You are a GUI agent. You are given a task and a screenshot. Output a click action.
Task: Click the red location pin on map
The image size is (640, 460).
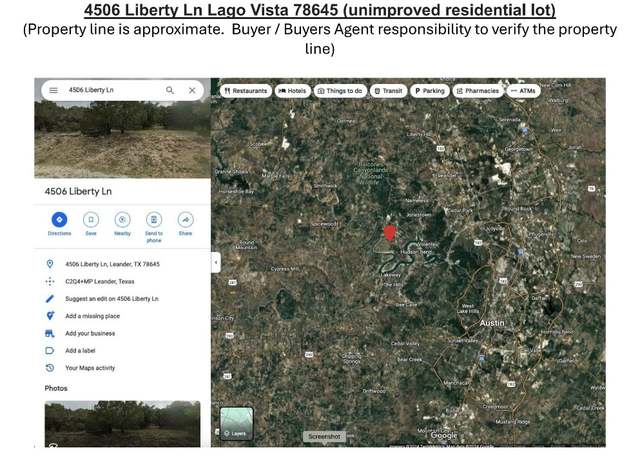point(390,233)
